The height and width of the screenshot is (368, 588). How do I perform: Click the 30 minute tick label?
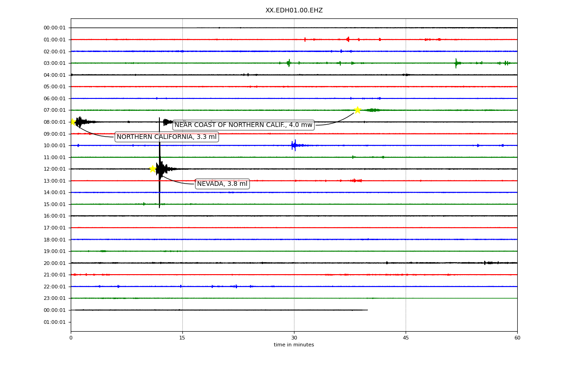point(294,338)
